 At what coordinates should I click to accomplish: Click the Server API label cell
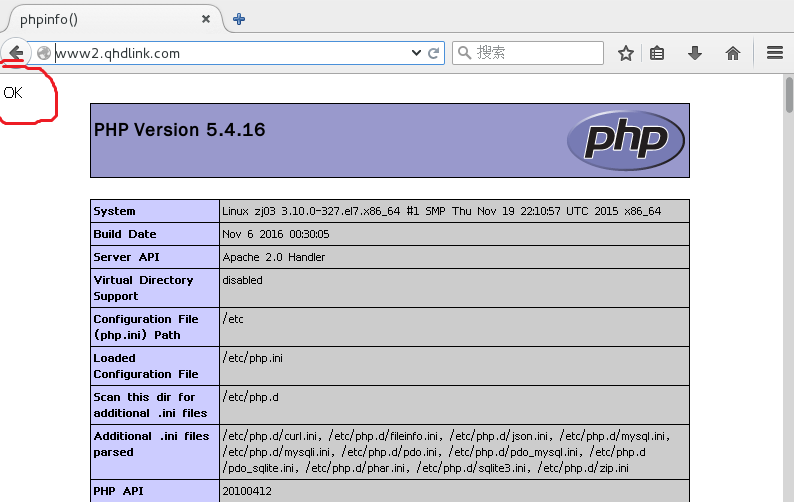point(154,257)
